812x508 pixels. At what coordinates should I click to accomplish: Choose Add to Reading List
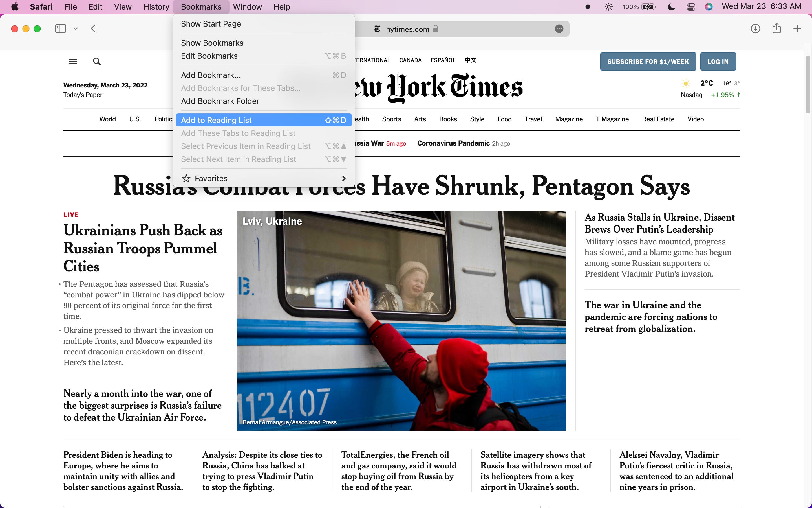coord(264,120)
